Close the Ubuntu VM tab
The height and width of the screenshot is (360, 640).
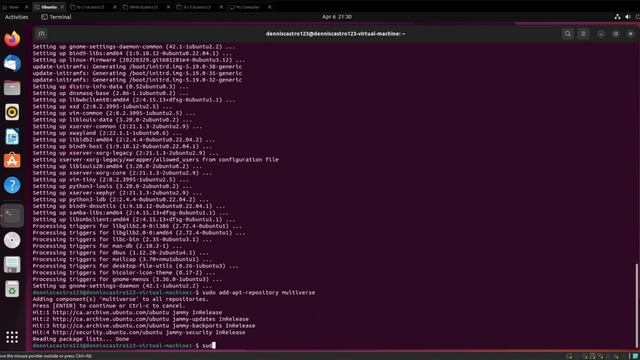tap(62, 7)
